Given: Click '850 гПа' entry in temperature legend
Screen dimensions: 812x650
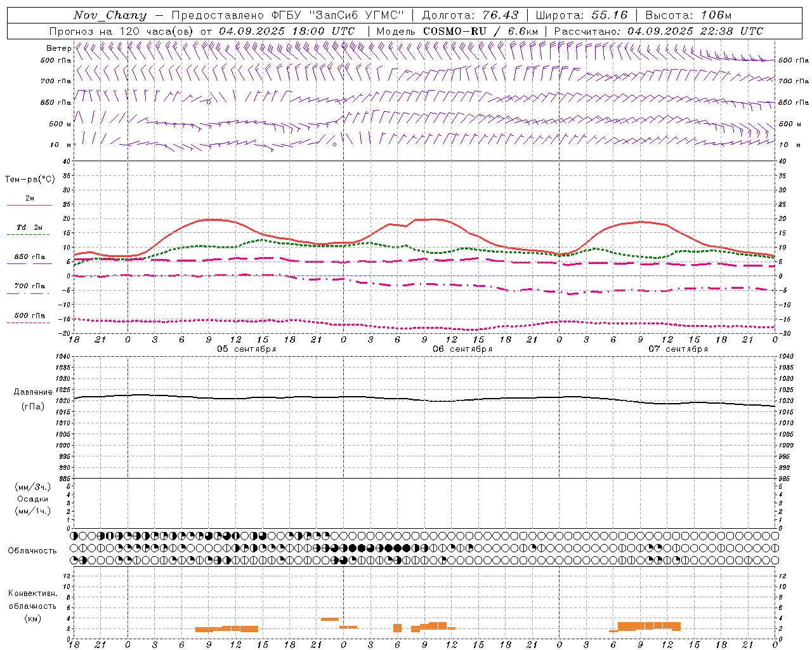Looking at the screenshot, I should (x=30, y=257).
